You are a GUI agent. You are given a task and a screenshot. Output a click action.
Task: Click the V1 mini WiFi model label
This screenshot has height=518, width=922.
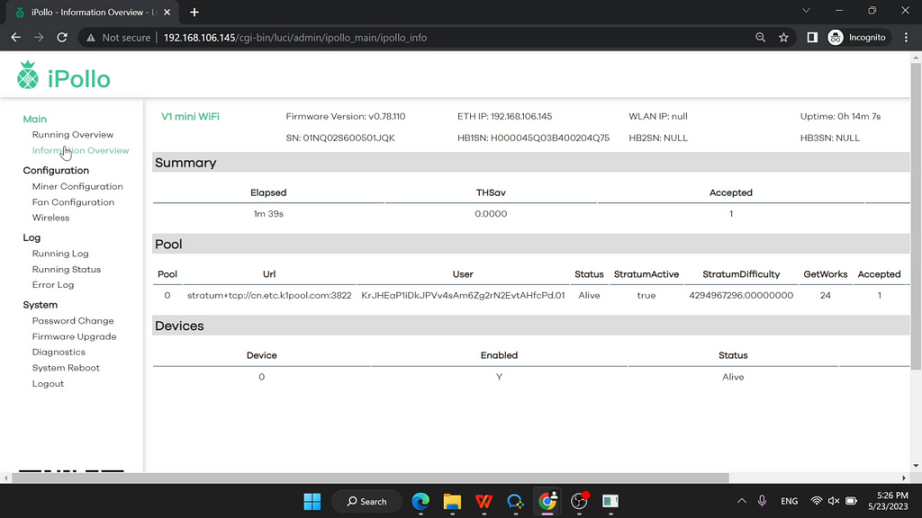(190, 116)
